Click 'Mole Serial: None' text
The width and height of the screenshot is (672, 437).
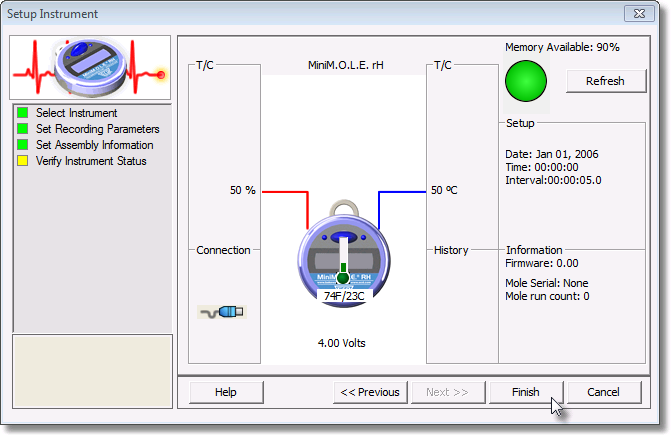547,283
